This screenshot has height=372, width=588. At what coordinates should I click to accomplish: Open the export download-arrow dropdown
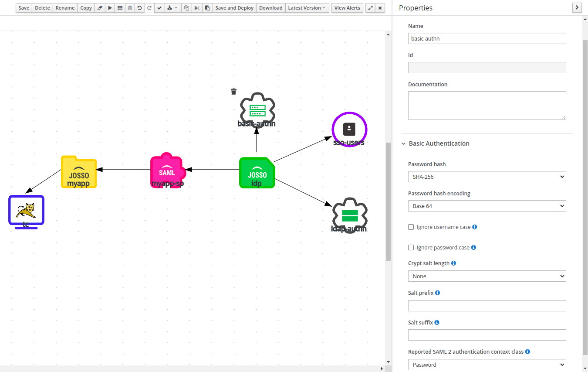coord(172,8)
